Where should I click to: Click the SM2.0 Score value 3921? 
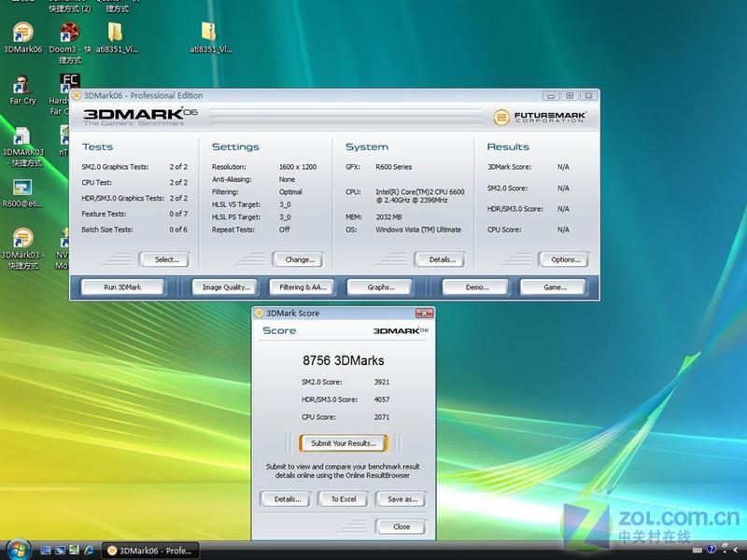tap(382, 382)
